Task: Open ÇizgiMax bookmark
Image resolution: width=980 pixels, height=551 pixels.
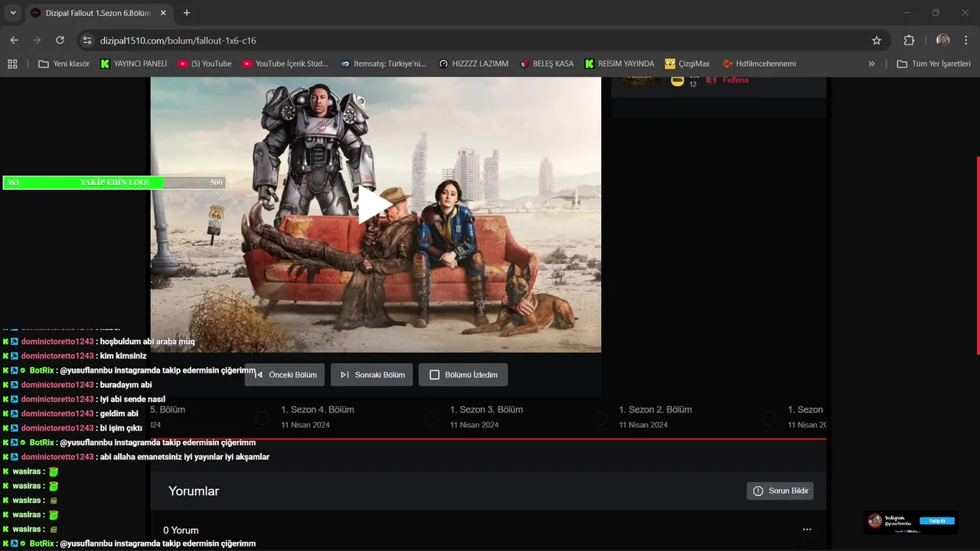Action: [688, 64]
